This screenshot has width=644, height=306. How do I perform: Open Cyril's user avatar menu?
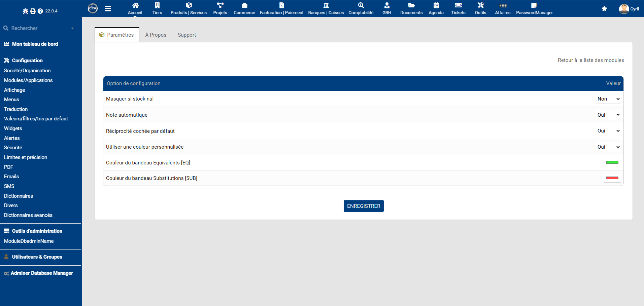pyautogui.click(x=624, y=9)
